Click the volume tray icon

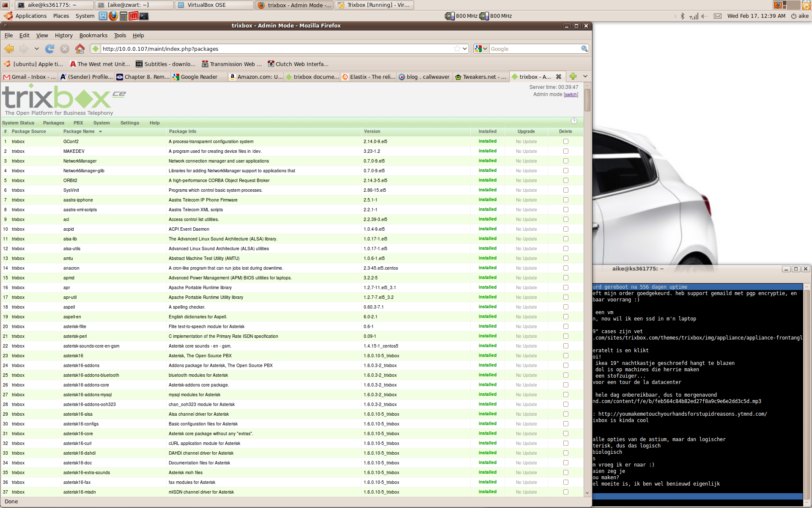(704, 16)
